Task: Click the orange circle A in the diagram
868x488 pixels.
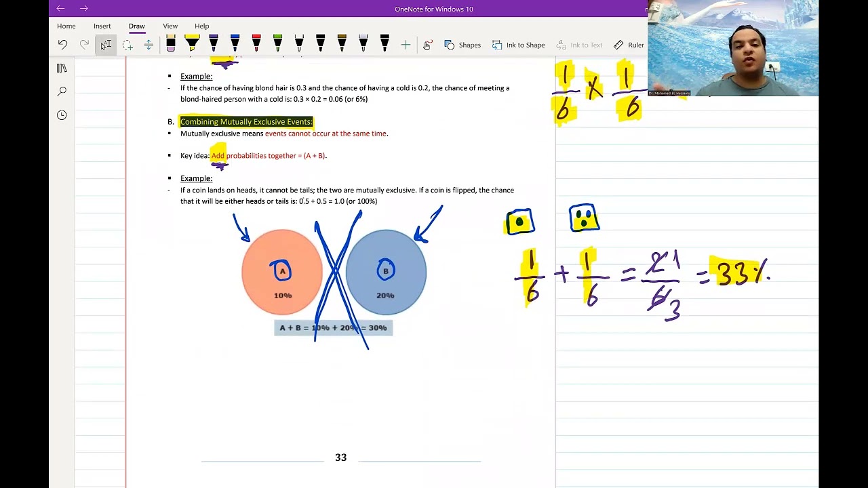Action: [x=282, y=272]
